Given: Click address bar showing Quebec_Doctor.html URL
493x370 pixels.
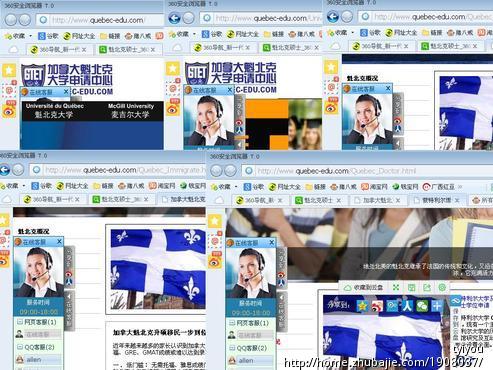Looking at the screenshot, I should (367, 171).
